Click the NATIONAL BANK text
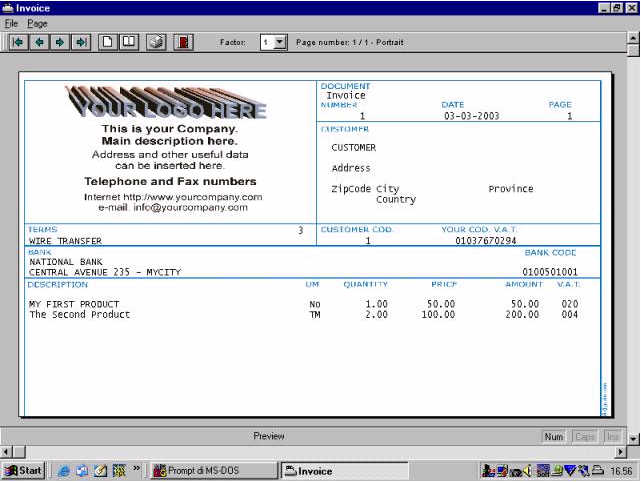 [65, 262]
